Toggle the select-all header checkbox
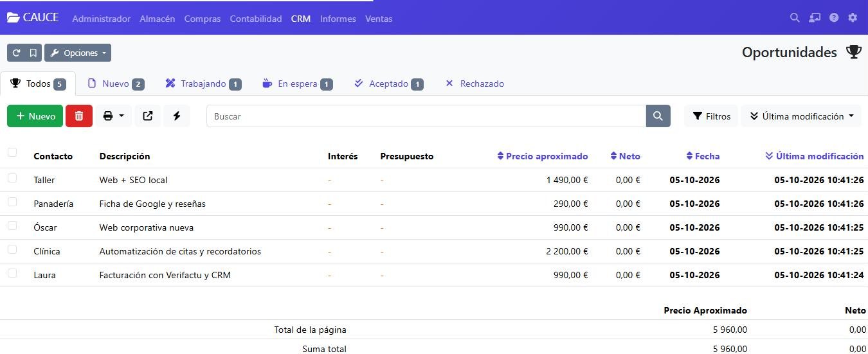The height and width of the screenshot is (354, 868). pyautogui.click(x=12, y=152)
